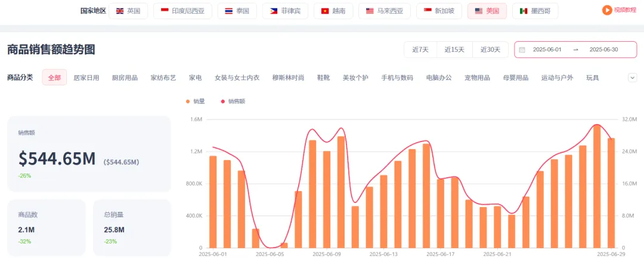The height and width of the screenshot is (265, 644).
Task: Select the 马来西亚 country button
Action: (385, 11)
